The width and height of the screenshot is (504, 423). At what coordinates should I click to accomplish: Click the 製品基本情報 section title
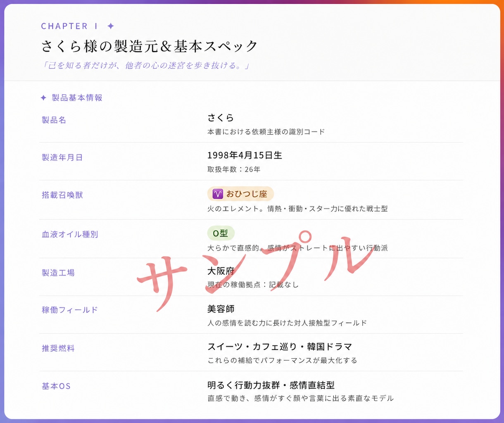(x=77, y=98)
